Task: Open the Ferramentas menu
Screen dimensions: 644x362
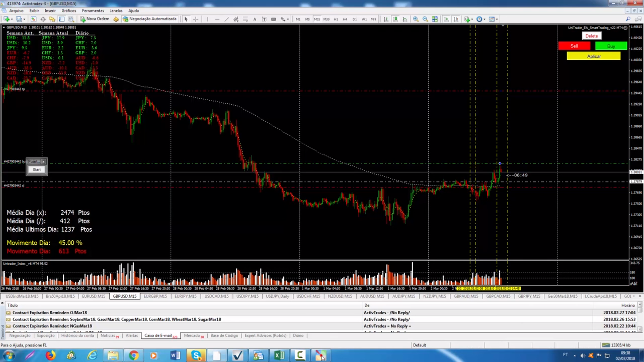Action: [x=93, y=11]
